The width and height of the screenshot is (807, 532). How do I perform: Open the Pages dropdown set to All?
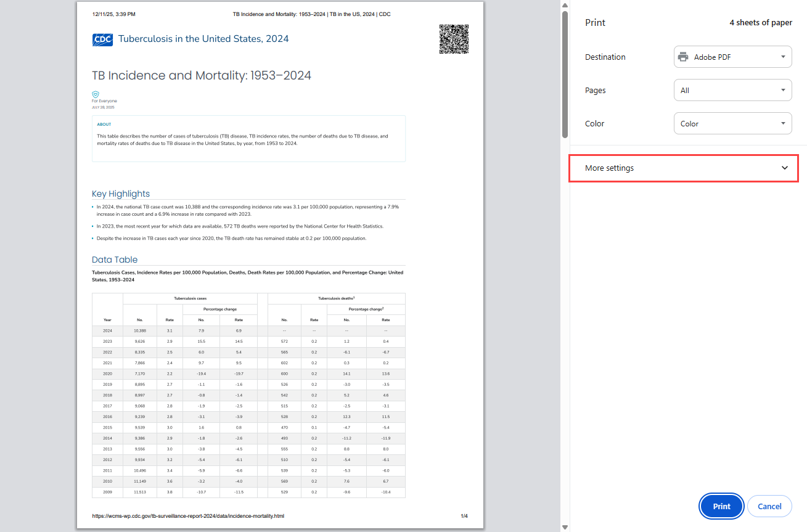point(732,90)
